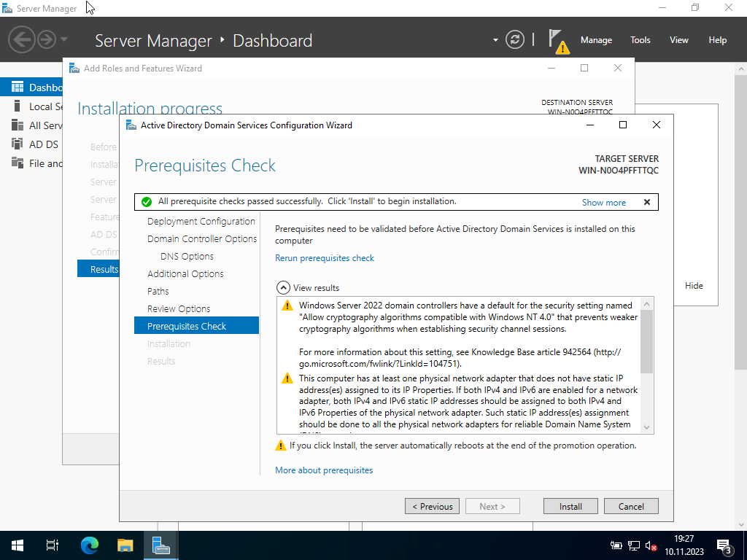
Task: Go to Domain Controller Options step
Action: pyautogui.click(x=202, y=239)
